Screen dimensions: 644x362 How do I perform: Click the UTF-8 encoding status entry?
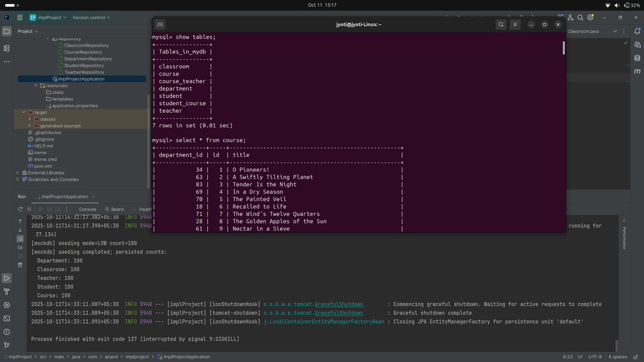[x=596, y=357]
